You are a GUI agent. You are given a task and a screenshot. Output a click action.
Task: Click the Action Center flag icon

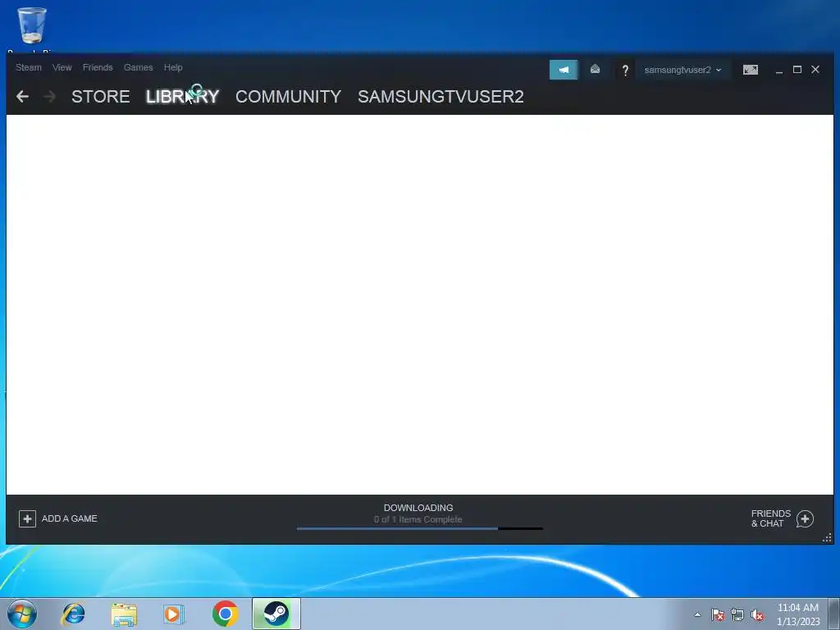718,615
